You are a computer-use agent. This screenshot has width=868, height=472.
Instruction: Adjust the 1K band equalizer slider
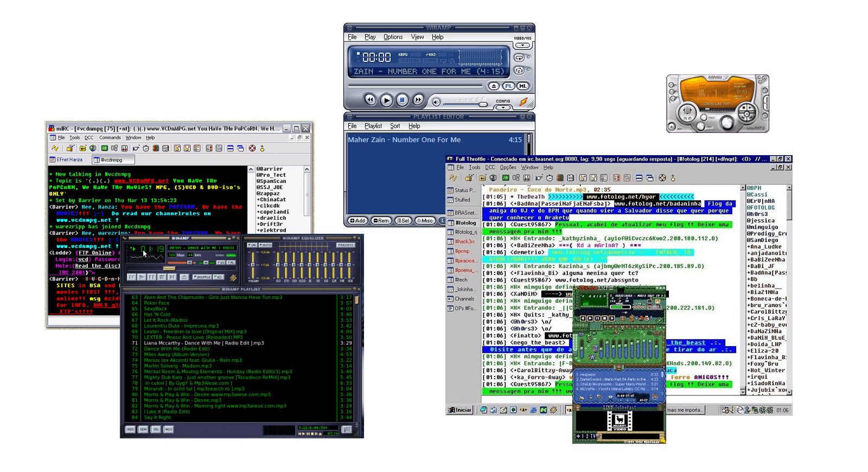pos(310,265)
